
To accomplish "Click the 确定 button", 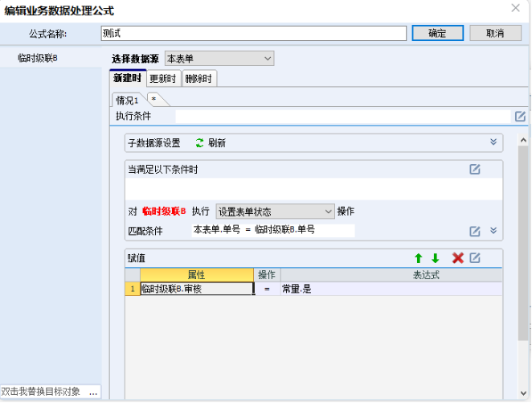I will 437,33.
